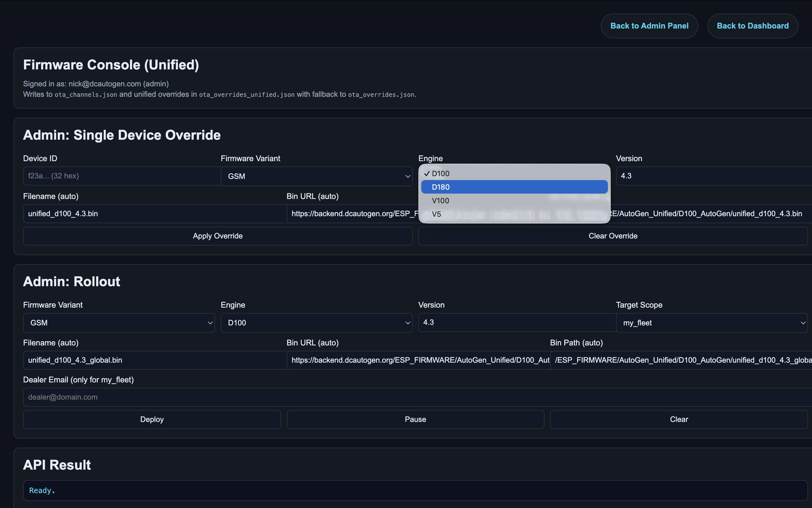The image size is (812, 508).
Task: Edit the Version field in Single Device Override
Action: pos(714,176)
